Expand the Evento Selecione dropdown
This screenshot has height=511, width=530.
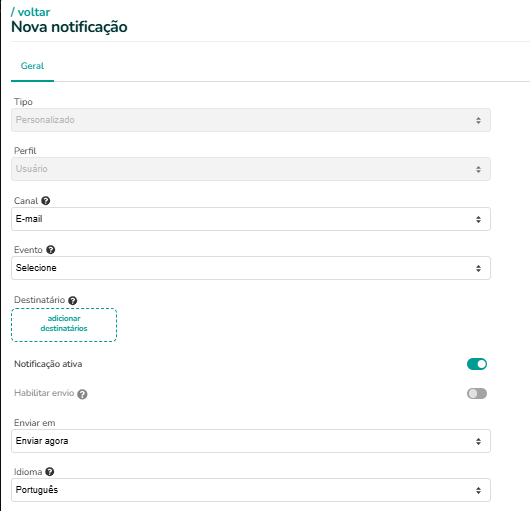coord(251,268)
